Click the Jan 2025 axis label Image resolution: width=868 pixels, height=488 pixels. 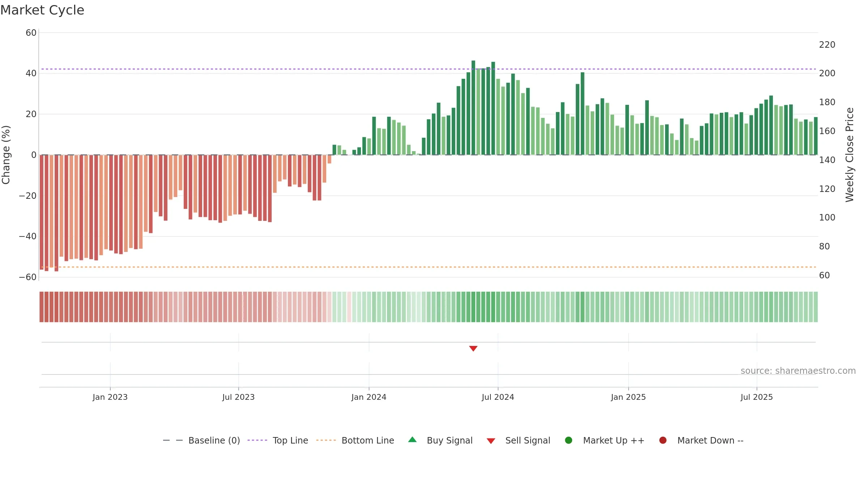pyautogui.click(x=628, y=397)
